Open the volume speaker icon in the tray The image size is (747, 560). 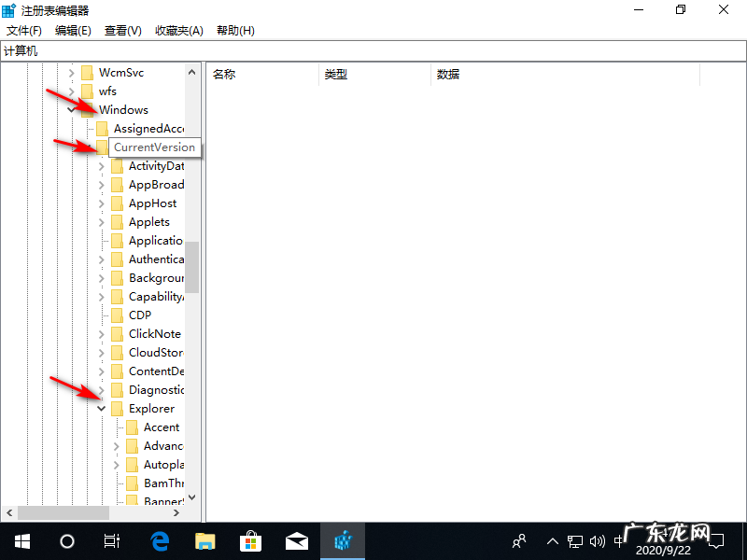(599, 541)
